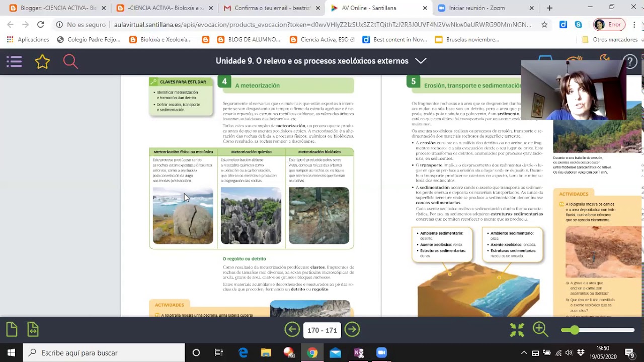Open Bruselas noviembre bookmark folder
The image size is (644, 362).
click(x=467, y=40)
